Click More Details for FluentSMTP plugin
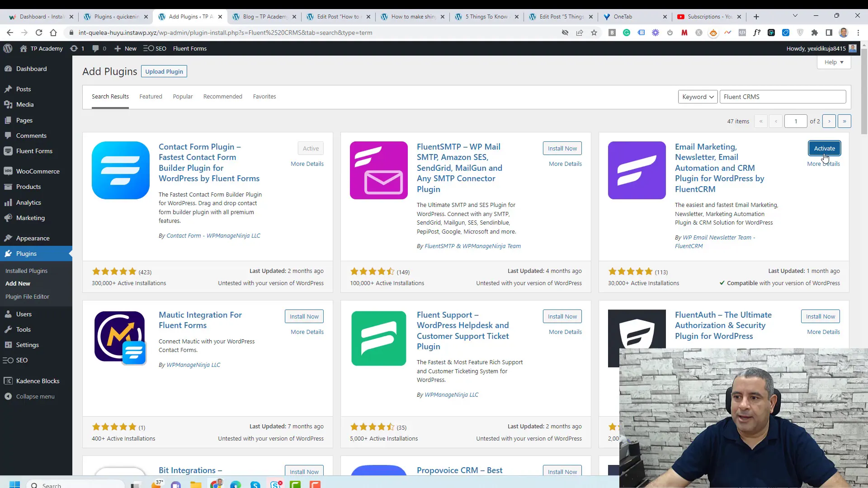The height and width of the screenshot is (488, 868). 565,163
